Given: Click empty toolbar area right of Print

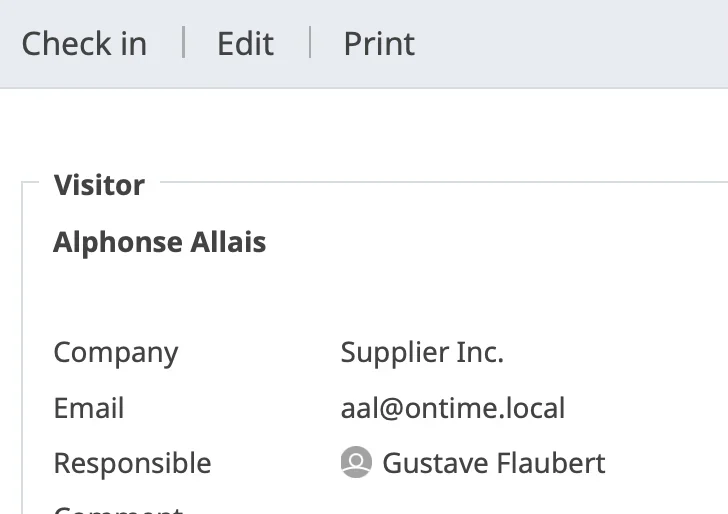Looking at the screenshot, I should coord(571,44).
